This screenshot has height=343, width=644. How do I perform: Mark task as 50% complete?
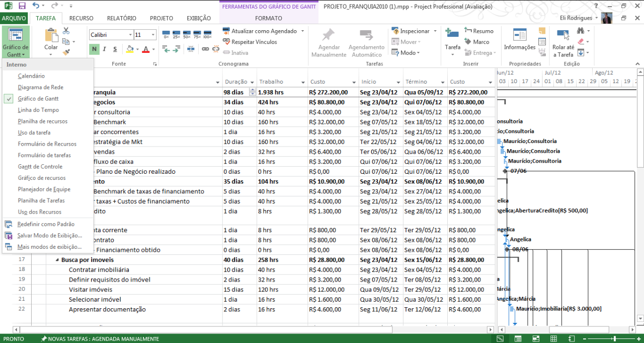click(x=187, y=35)
